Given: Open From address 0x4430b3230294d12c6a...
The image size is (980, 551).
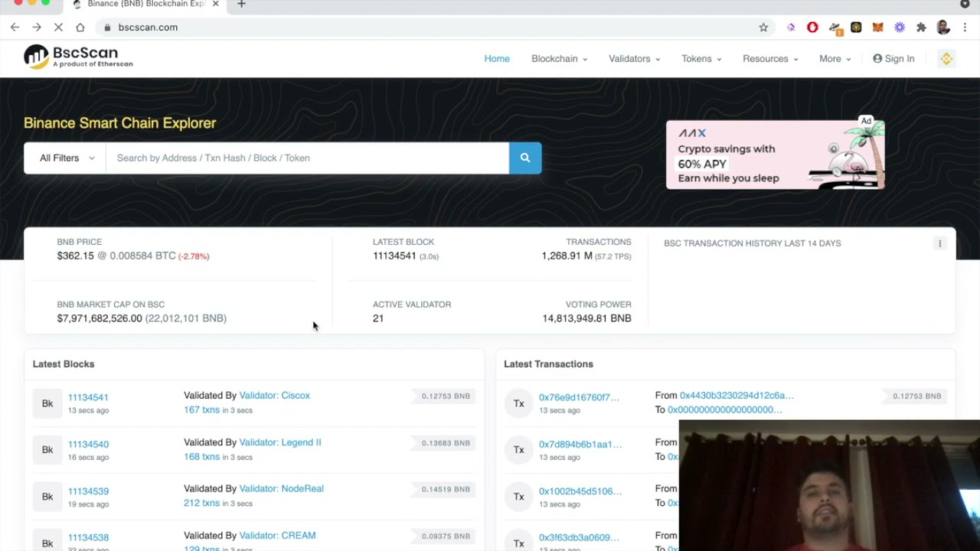Looking at the screenshot, I should (x=737, y=396).
